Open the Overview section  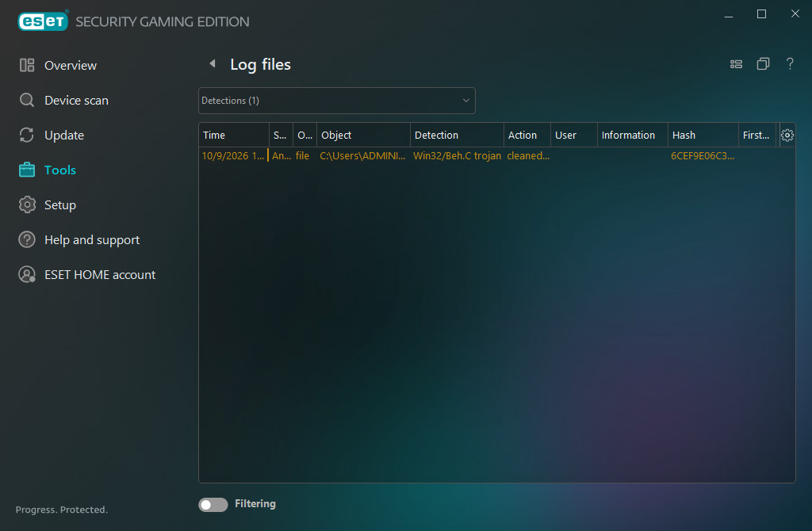tap(71, 65)
